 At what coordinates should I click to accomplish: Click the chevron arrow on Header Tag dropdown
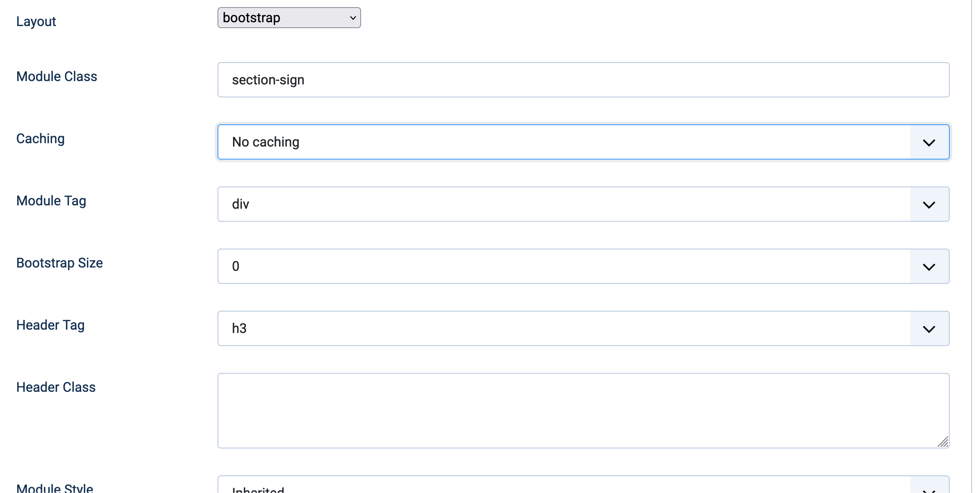[929, 329]
